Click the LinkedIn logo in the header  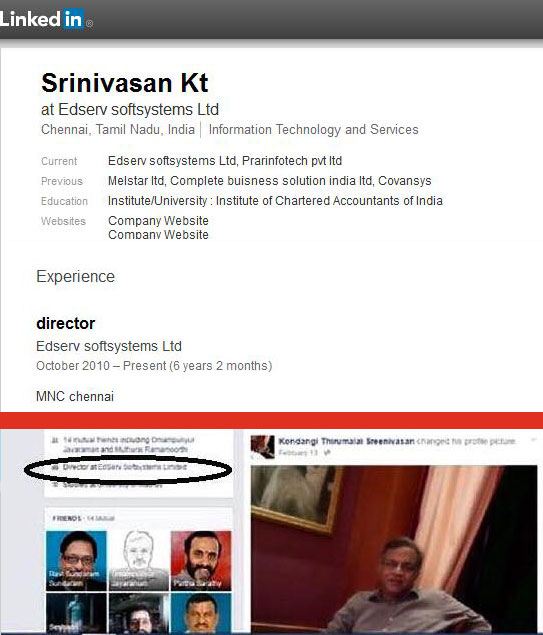pos(42,19)
